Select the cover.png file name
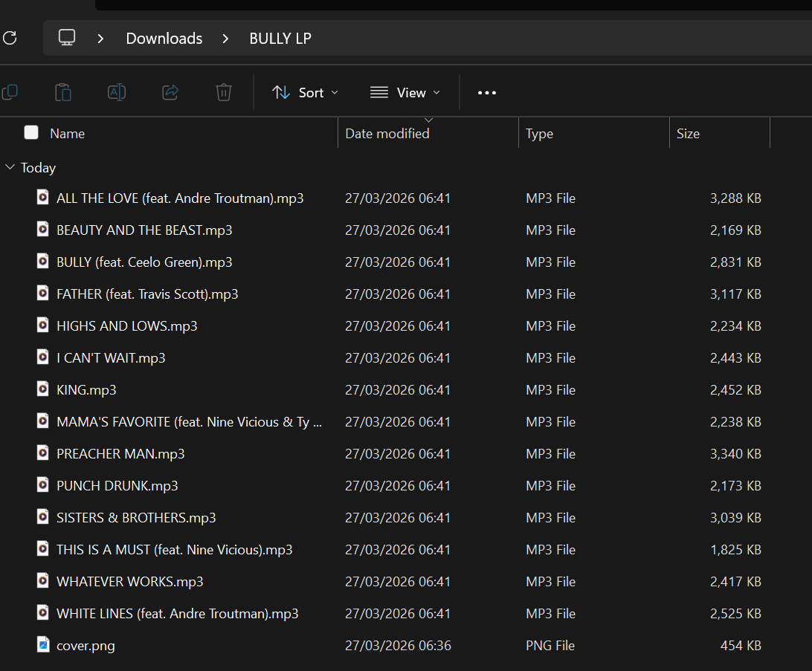Image resolution: width=812 pixels, height=671 pixels. coord(86,646)
